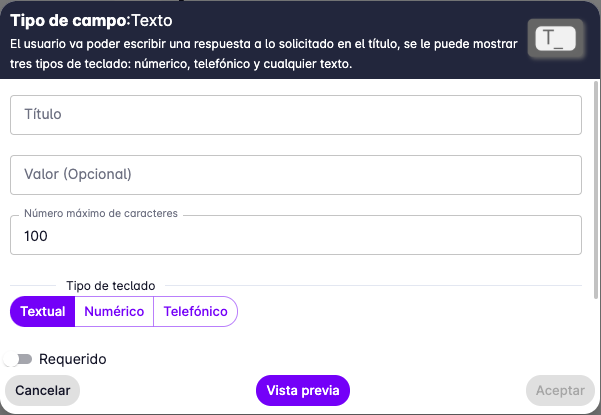Select the Textual keyboard type
Image resolution: width=601 pixels, height=415 pixels.
click(x=43, y=311)
